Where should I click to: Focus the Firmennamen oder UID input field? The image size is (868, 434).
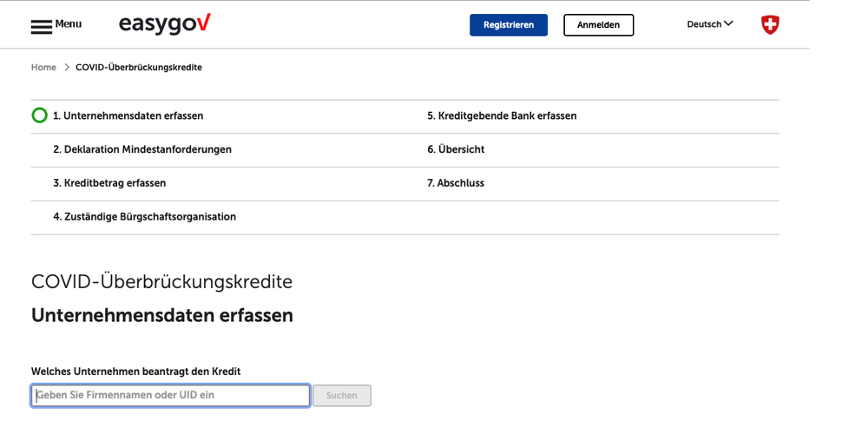tap(170, 396)
